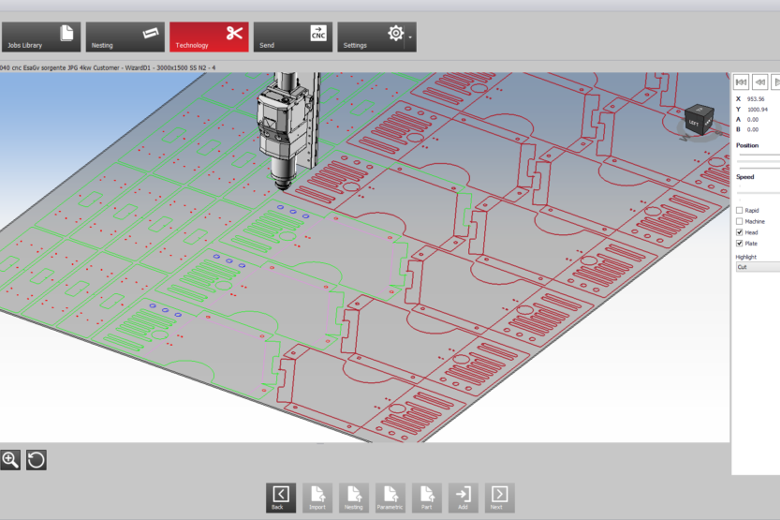Click the Send CNC button
This screenshot has width=780, height=520.
[292, 37]
